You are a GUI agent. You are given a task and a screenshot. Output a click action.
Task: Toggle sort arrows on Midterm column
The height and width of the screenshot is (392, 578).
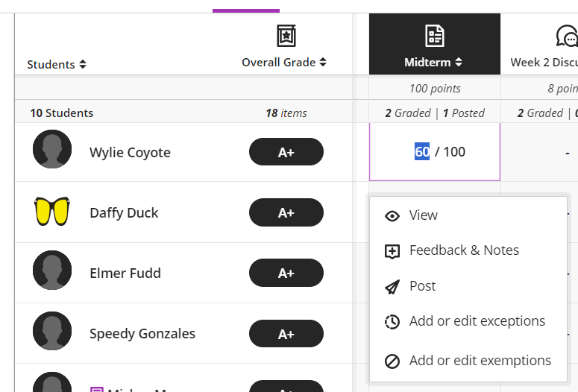pos(459,63)
